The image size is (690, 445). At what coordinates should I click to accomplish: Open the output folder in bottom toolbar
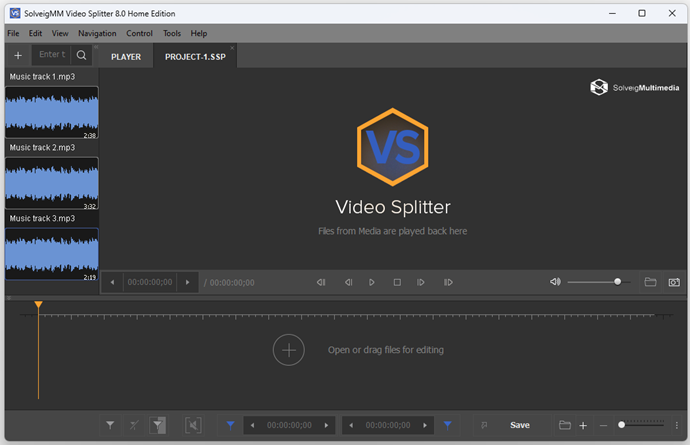[565, 425]
